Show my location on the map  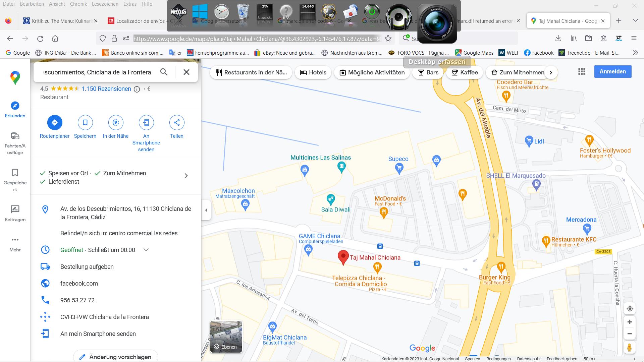click(x=630, y=309)
